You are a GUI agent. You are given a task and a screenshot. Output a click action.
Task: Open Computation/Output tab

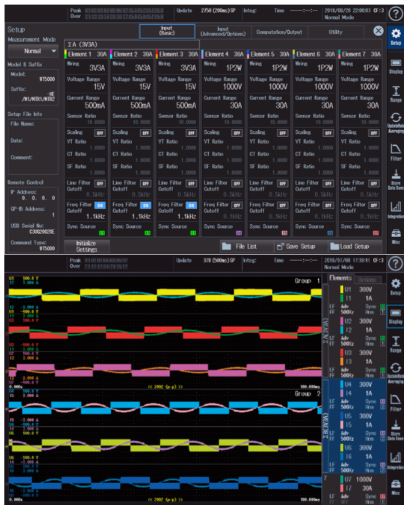click(279, 32)
